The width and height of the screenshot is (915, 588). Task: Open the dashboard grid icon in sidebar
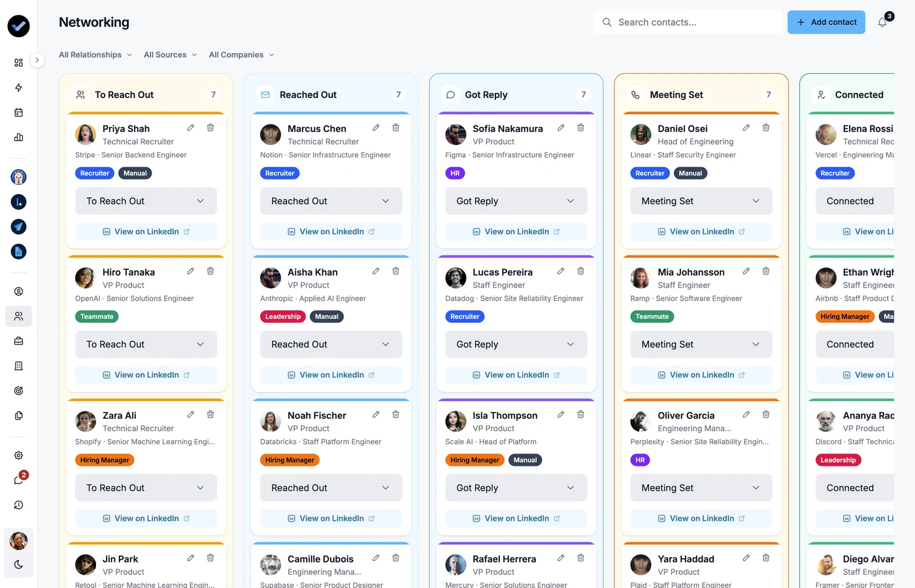click(x=18, y=63)
